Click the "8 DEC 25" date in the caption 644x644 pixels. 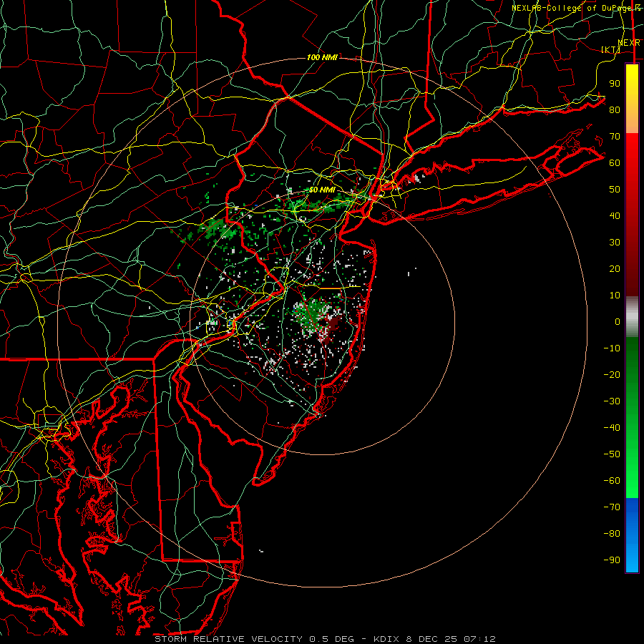[x=431, y=639]
